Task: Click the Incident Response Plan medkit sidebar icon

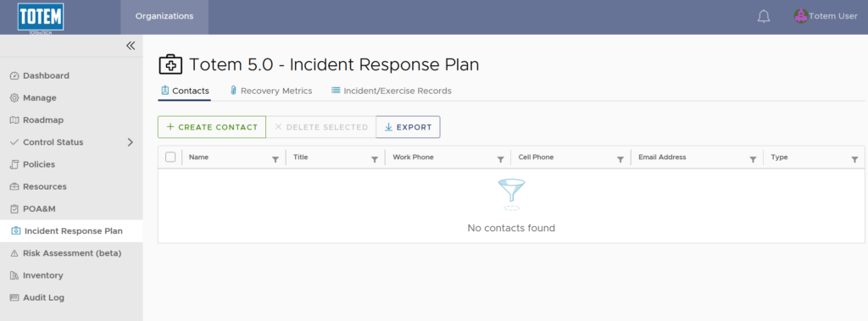Action: click(16, 230)
